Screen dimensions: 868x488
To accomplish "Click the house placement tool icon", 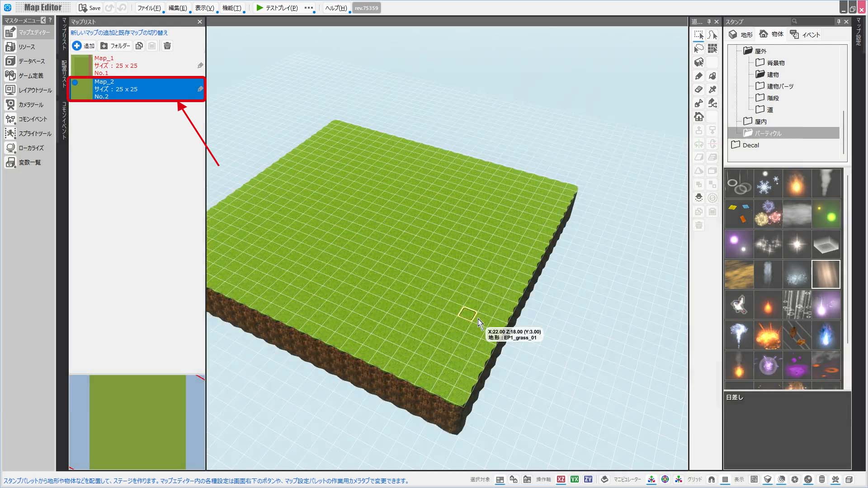I will point(699,117).
